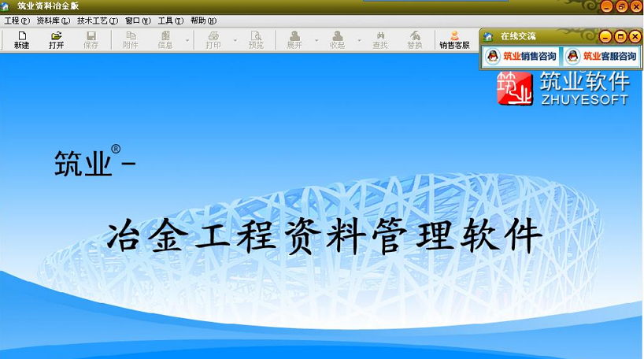
Task: Open the 工程(P) menu
Action: click(x=17, y=20)
